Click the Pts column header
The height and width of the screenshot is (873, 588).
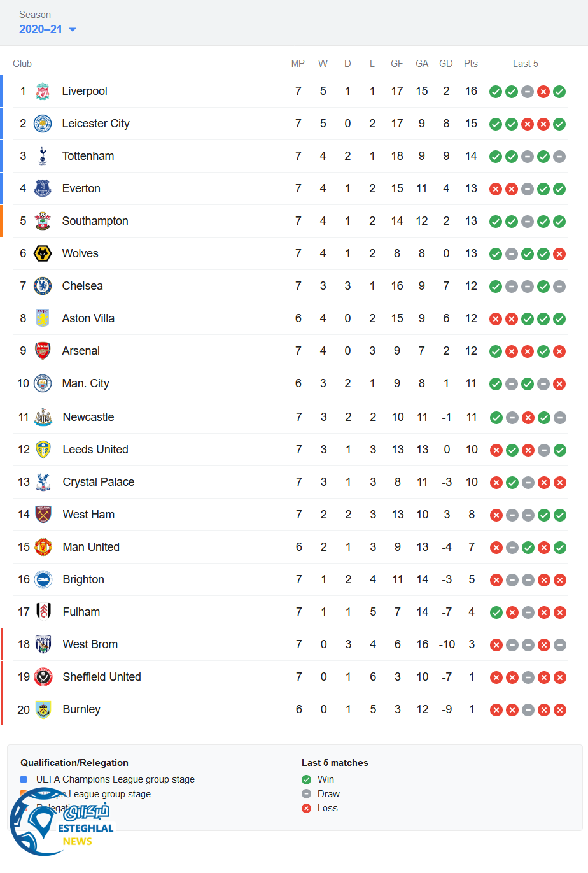point(471,64)
